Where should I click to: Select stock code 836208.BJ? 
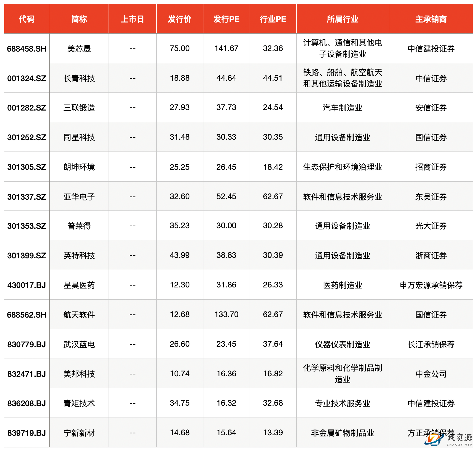(x=27, y=403)
